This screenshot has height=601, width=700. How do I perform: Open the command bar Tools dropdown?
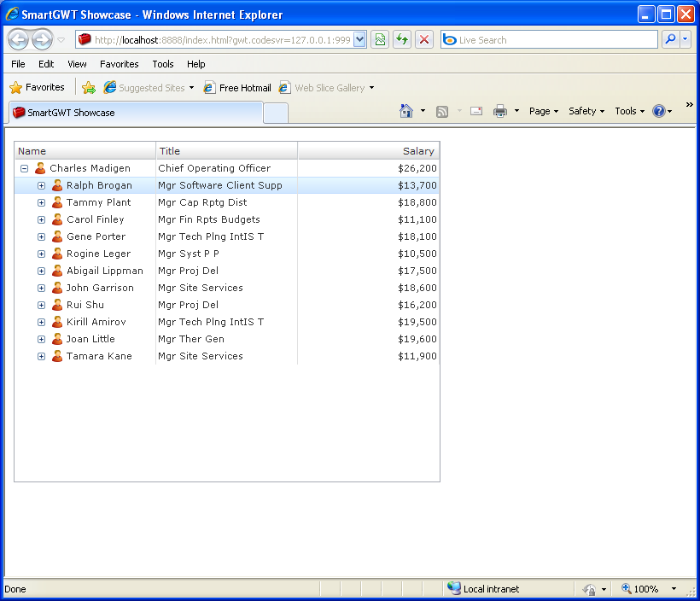pos(629,111)
